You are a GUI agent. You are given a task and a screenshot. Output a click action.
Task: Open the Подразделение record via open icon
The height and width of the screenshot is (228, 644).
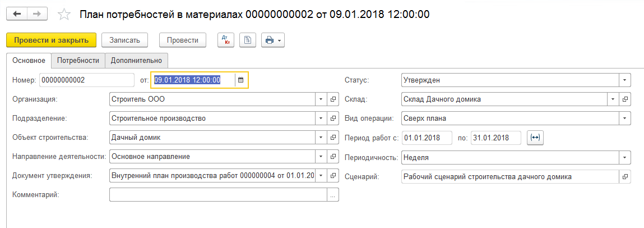pyautogui.click(x=333, y=118)
